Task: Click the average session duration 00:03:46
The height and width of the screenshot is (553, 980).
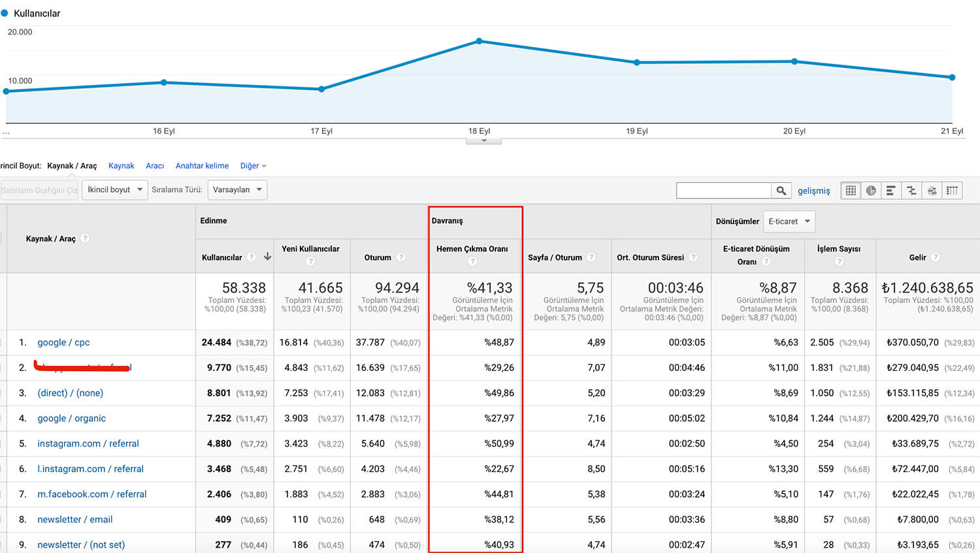Action: [676, 288]
